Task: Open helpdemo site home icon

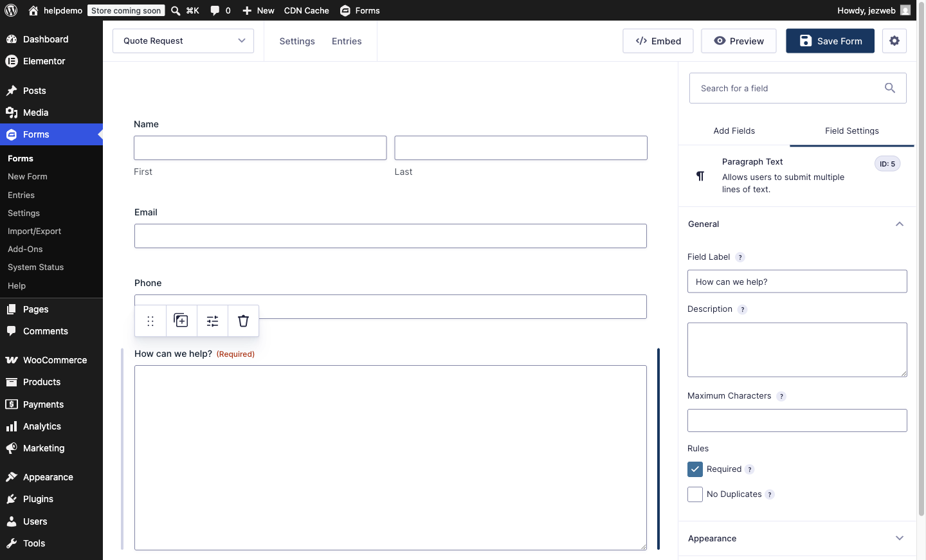Action: [33, 10]
